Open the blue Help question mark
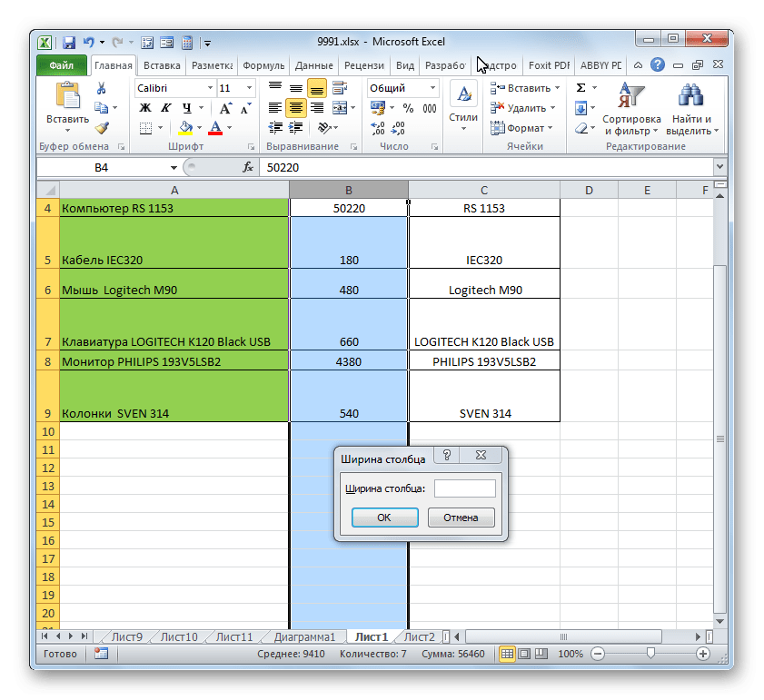This screenshot has width=764, height=700. (658, 64)
